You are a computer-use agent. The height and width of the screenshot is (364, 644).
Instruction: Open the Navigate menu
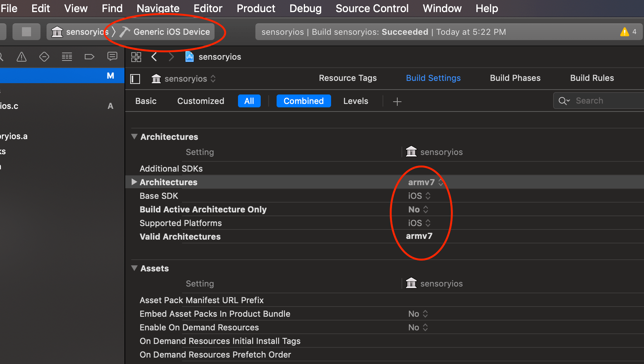tap(158, 8)
